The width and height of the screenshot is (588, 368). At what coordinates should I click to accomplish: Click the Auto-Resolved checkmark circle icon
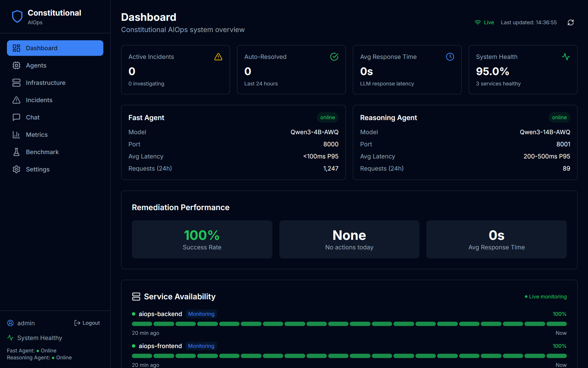pos(334,57)
